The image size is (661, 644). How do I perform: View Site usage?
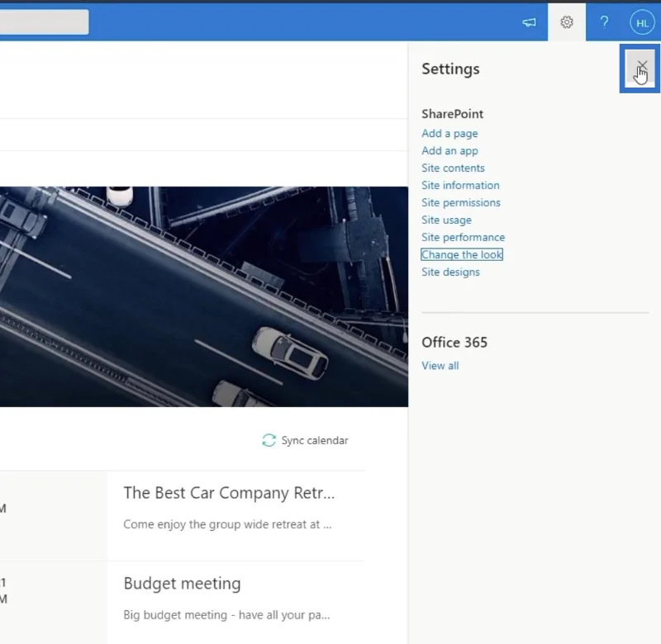446,220
